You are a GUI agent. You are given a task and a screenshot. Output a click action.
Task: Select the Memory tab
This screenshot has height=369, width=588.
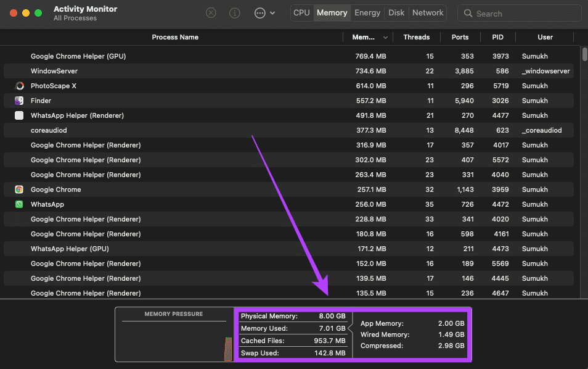pyautogui.click(x=332, y=13)
